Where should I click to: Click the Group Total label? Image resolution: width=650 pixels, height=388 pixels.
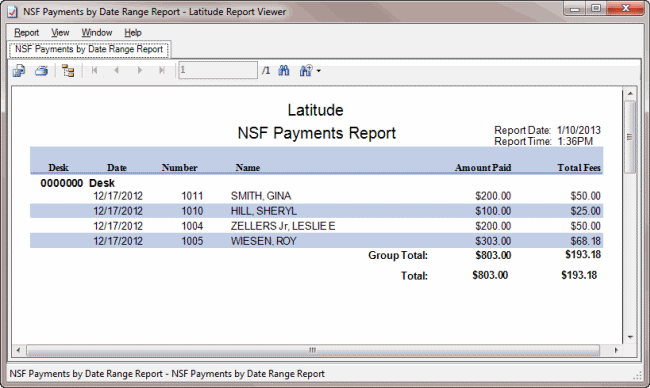pos(398,255)
